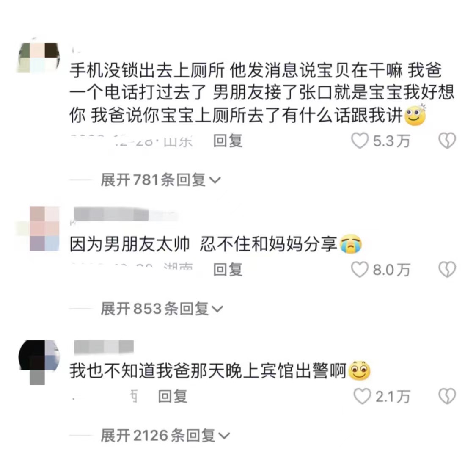Viewport: 476px width, 475px height.
Task: Open first commenter's pixelated avatar
Action: click(x=38, y=58)
